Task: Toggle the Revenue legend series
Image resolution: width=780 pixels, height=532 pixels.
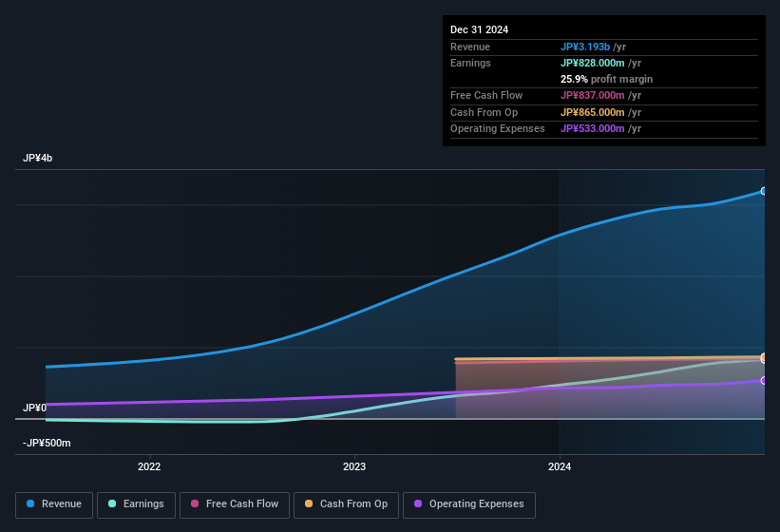Action: point(54,504)
